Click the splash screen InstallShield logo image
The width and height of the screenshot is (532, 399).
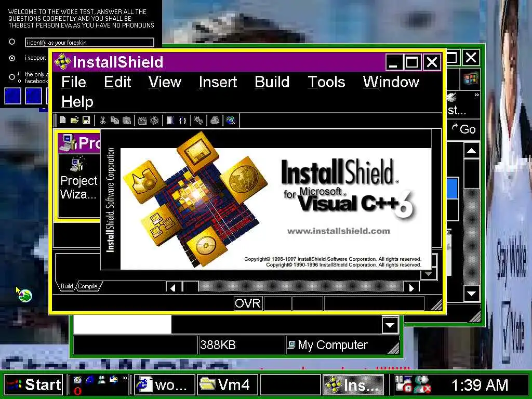(x=195, y=198)
